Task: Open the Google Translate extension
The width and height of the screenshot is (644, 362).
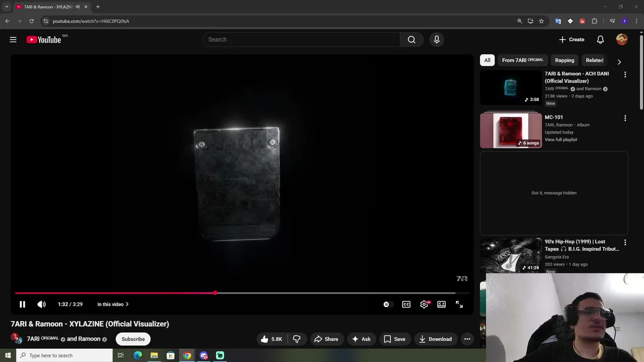Action: (558, 21)
